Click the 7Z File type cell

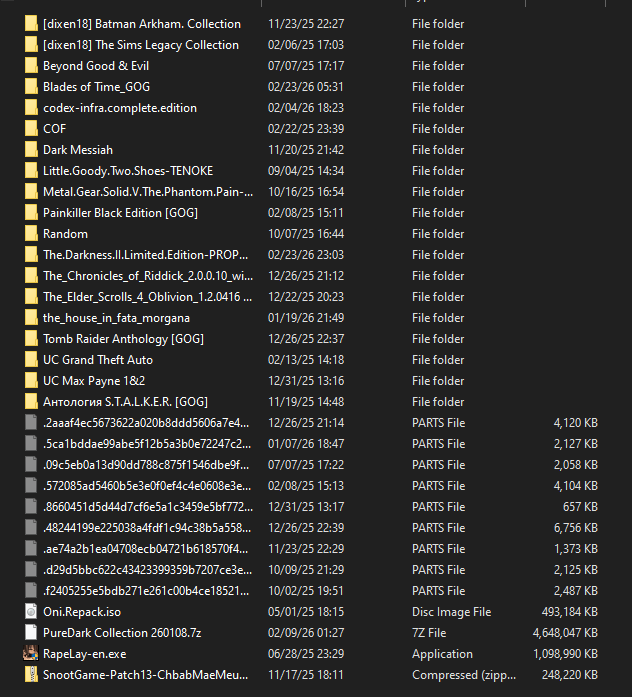point(429,633)
